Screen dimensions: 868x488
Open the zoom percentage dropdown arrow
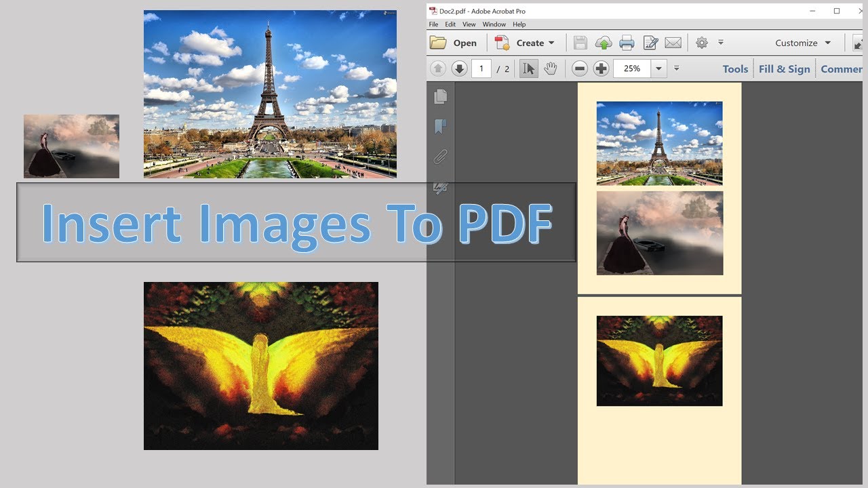pyautogui.click(x=659, y=68)
